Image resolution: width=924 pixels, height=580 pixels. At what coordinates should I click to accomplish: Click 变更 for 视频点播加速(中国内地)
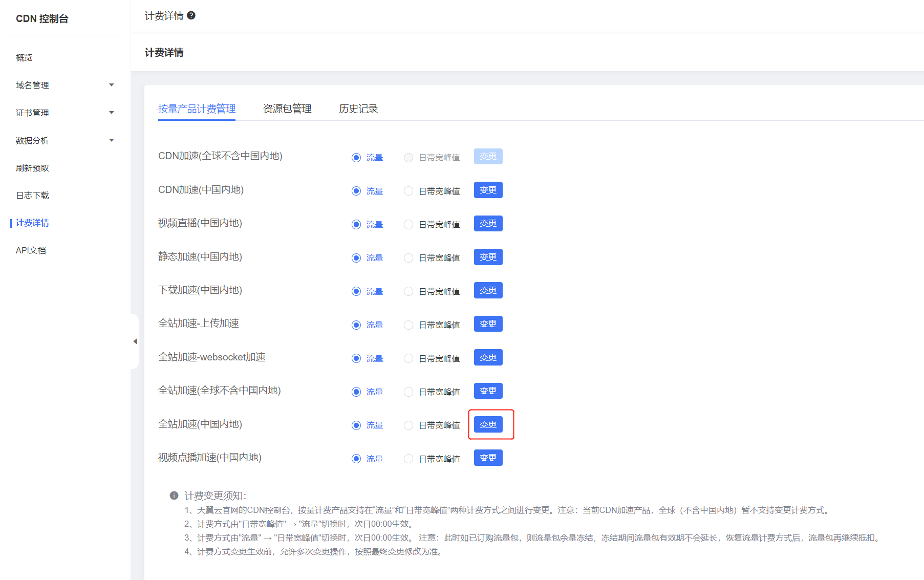point(488,458)
